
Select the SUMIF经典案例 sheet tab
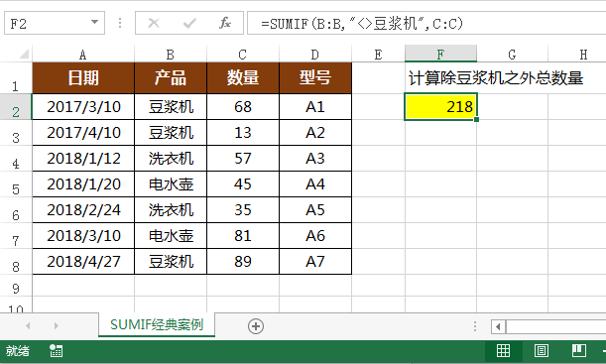(157, 324)
